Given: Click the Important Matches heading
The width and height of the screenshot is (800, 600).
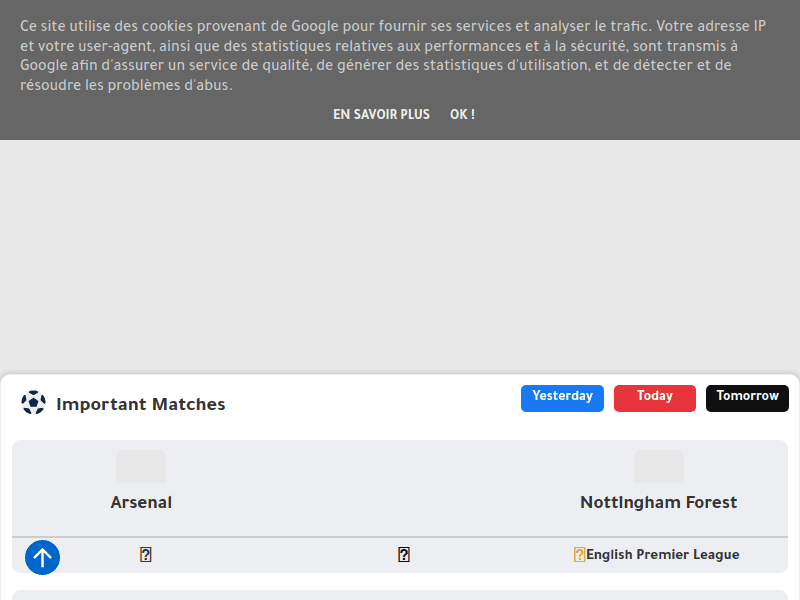Looking at the screenshot, I should pos(141,404).
